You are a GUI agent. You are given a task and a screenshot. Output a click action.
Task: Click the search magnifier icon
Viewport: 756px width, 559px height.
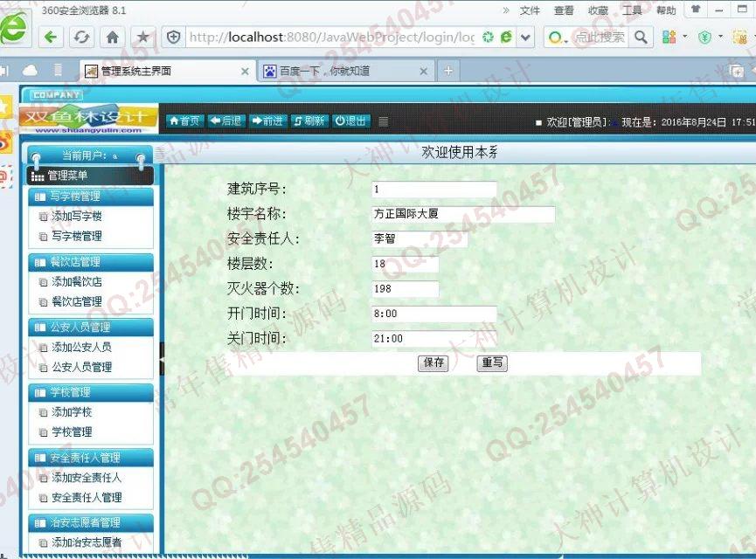[642, 37]
